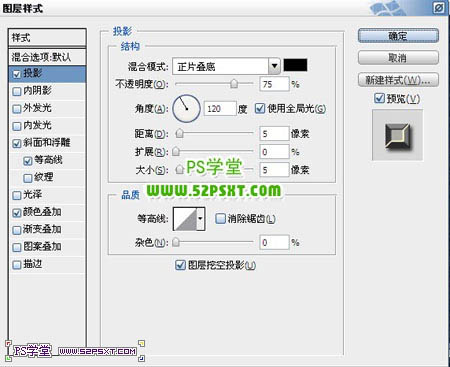Select 斜面和浮雕 in the styles list
This screenshot has width=450, height=367.
pyautogui.click(x=47, y=143)
